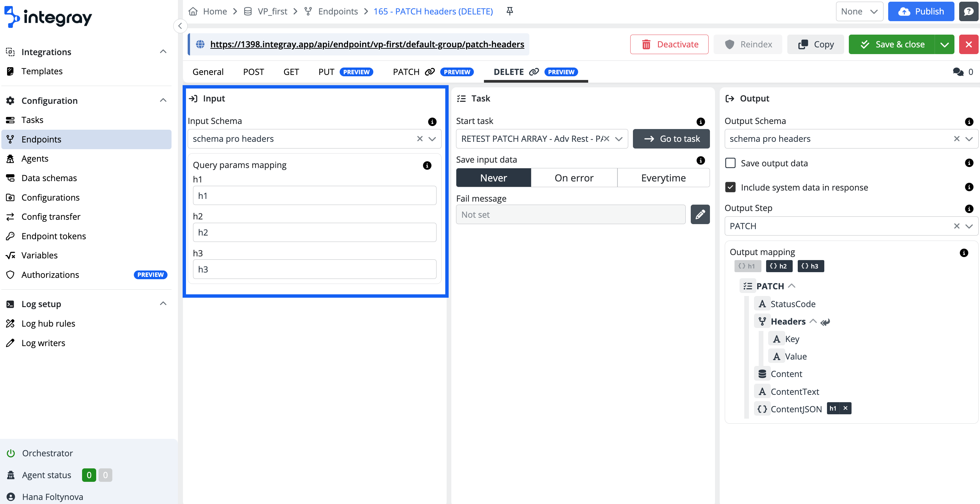Click the reply-all arrow next to Headers
The image size is (980, 504).
pyautogui.click(x=825, y=322)
